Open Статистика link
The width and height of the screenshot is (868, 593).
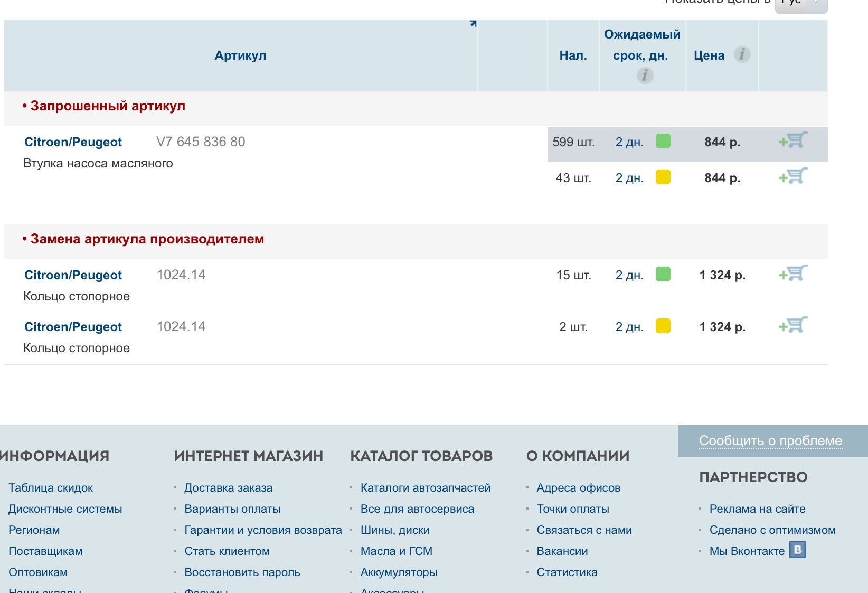tap(567, 572)
